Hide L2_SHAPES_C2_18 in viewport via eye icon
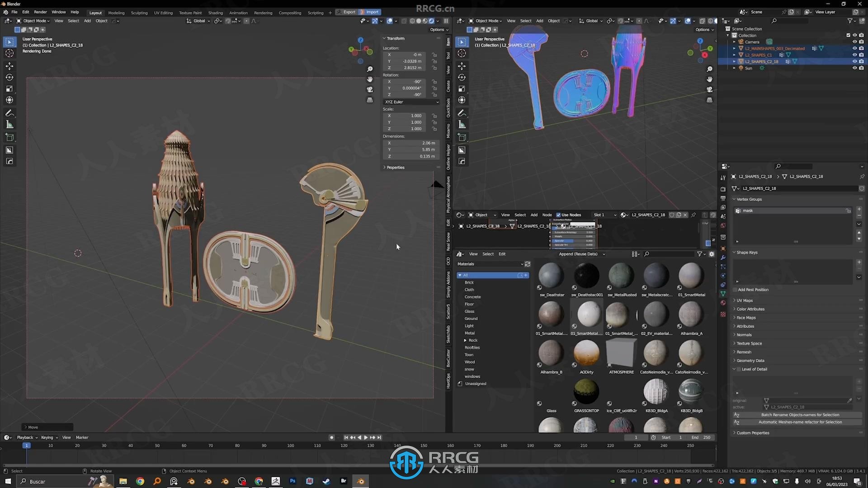868x488 pixels. (854, 61)
